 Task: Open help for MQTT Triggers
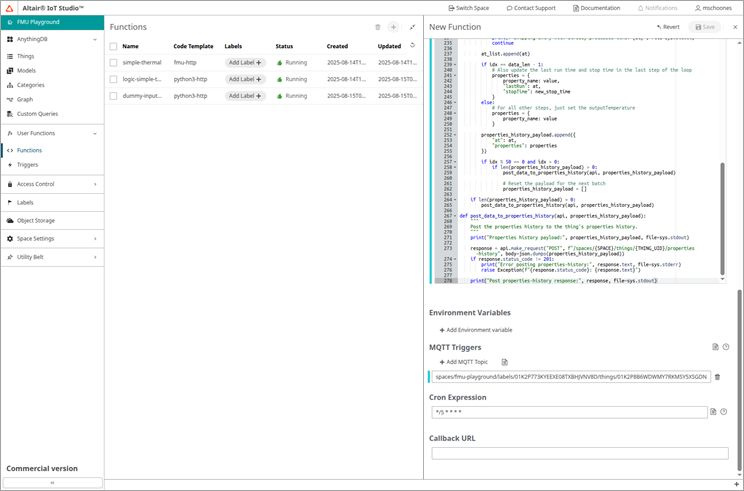click(x=726, y=347)
